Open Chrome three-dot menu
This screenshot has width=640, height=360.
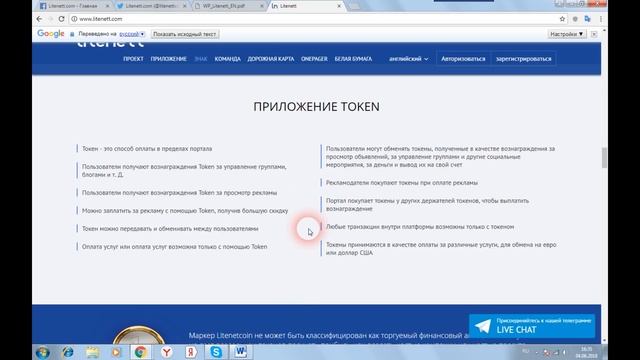[600, 19]
